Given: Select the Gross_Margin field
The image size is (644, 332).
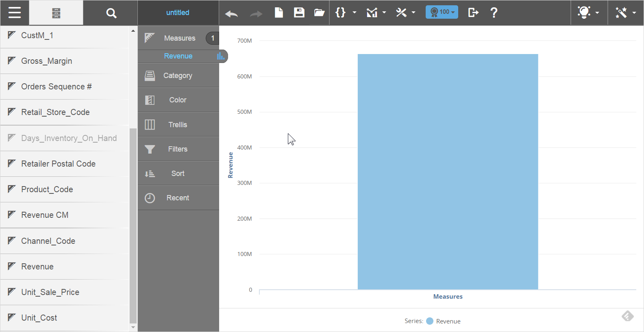Looking at the screenshot, I should point(47,61).
